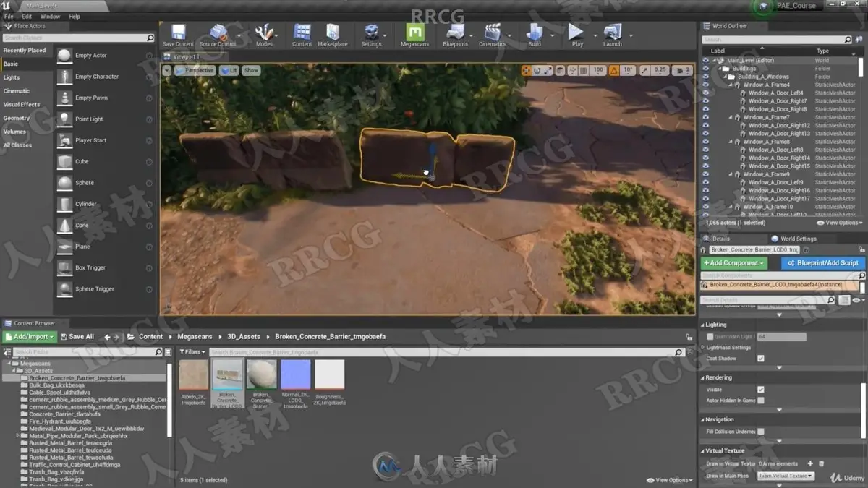The image size is (868, 488).
Task: Click the Build toolbar icon
Action: [x=535, y=34]
